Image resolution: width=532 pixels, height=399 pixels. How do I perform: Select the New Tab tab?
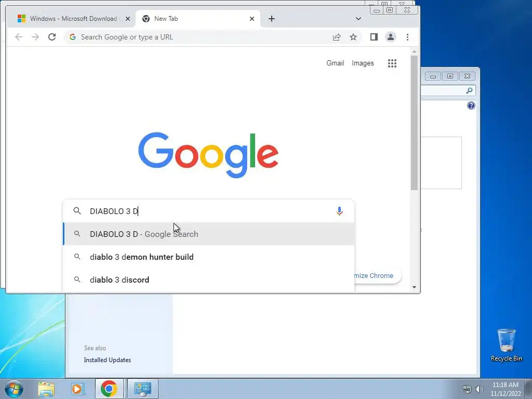pos(198,19)
